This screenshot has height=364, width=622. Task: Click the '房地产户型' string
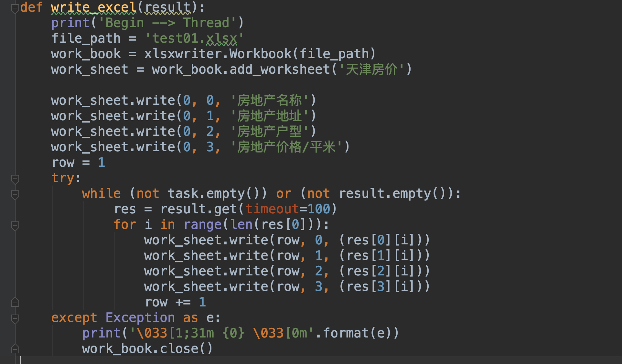coord(270,132)
